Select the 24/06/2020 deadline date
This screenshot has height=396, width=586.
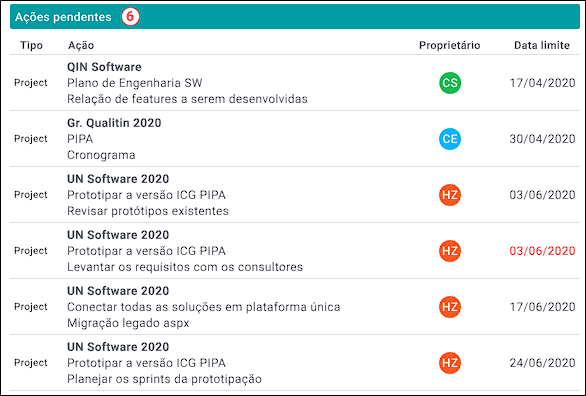pos(542,363)
